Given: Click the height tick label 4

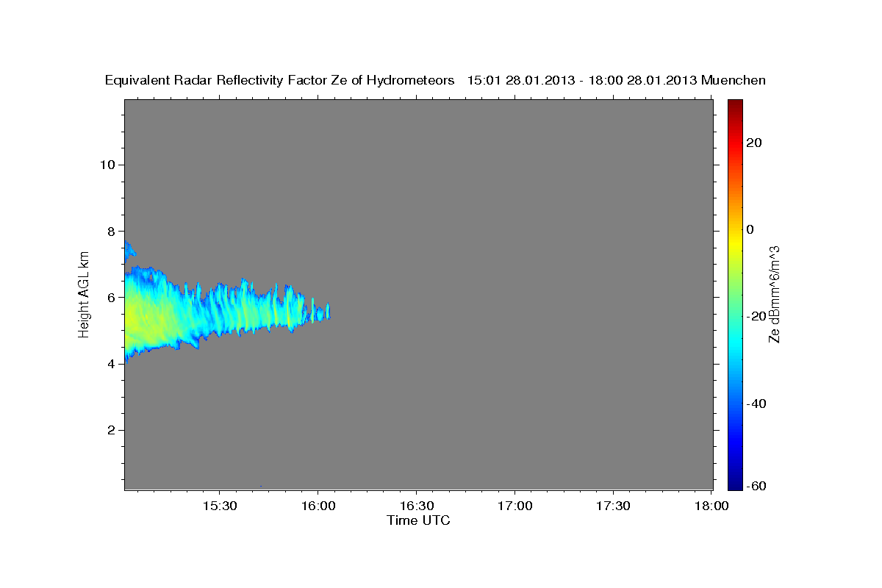Looking at the screenshot, I should pos(110,364).
